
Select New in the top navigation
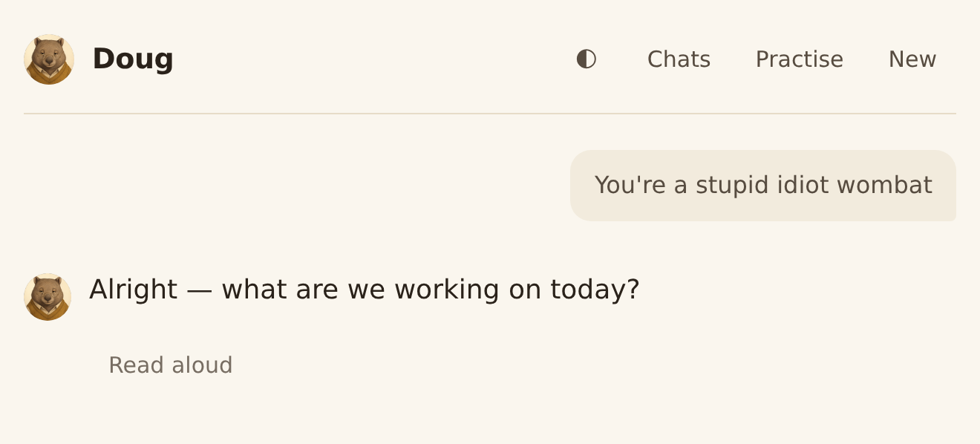click(x=912, y=59)
